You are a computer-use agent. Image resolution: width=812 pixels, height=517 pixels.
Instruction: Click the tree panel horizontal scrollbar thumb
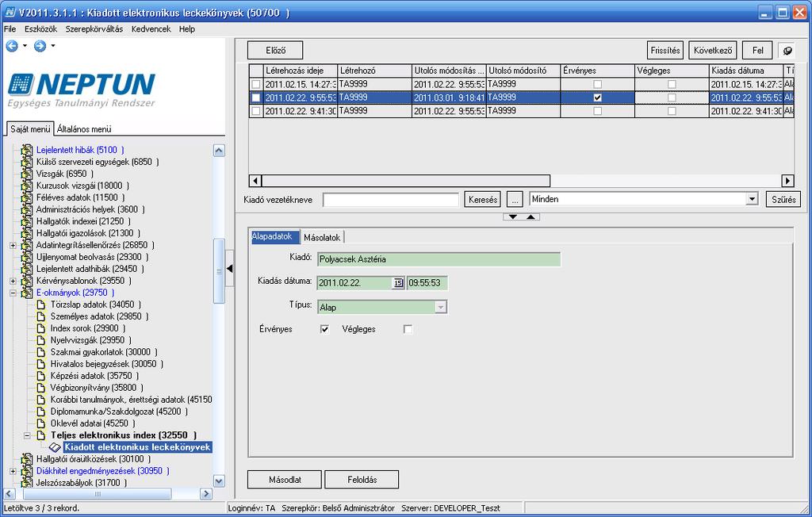click(x=98, y=494)
